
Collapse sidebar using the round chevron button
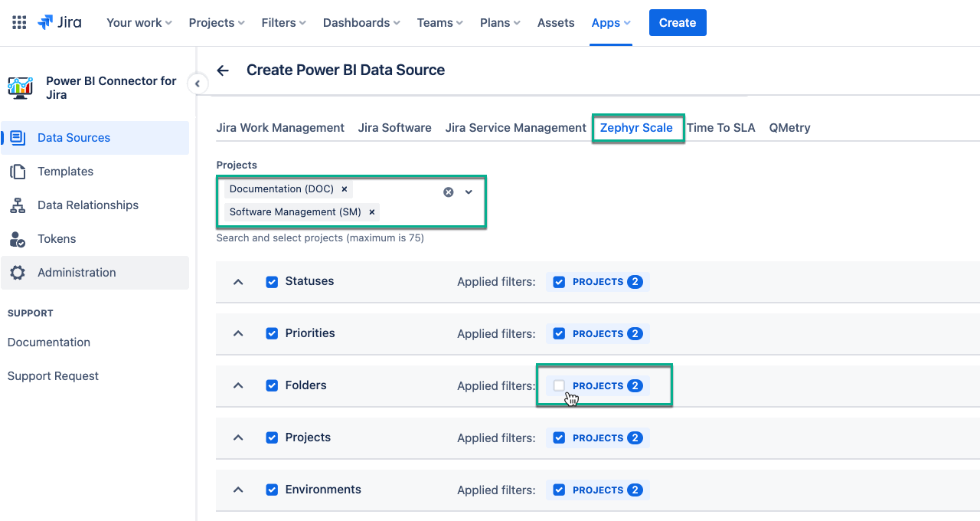pos(198,84)
